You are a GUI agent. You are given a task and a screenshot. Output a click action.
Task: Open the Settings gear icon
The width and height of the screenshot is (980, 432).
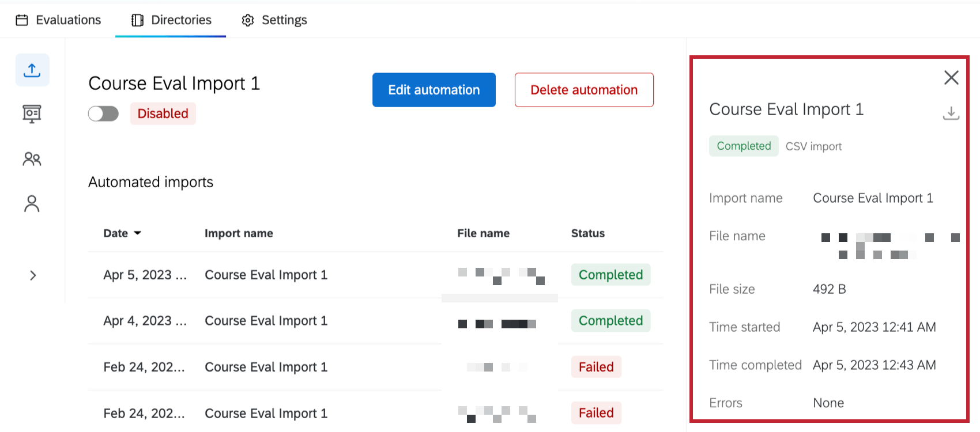pos(247,19)
